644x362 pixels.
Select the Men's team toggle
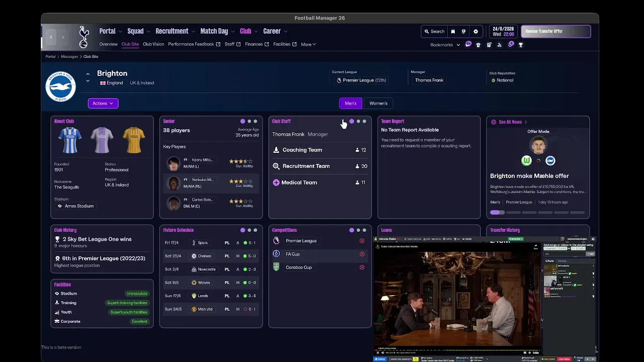coord(351,103)
